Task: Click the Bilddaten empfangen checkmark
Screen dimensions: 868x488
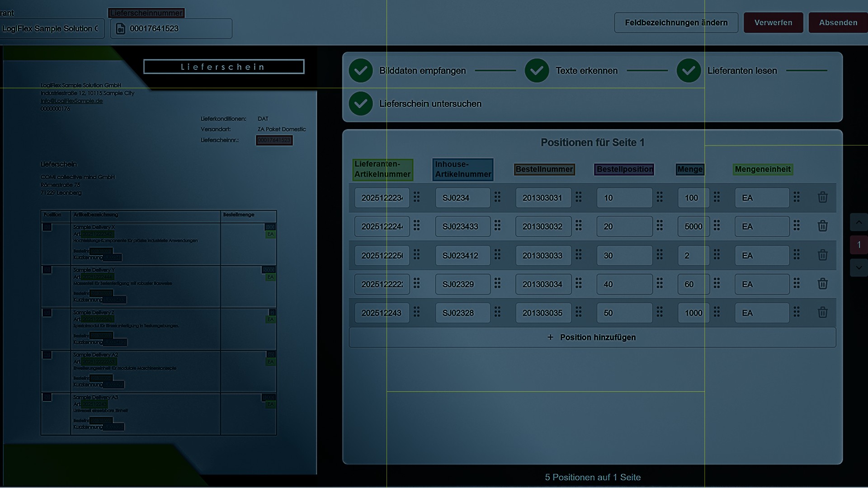Action: 361,70
